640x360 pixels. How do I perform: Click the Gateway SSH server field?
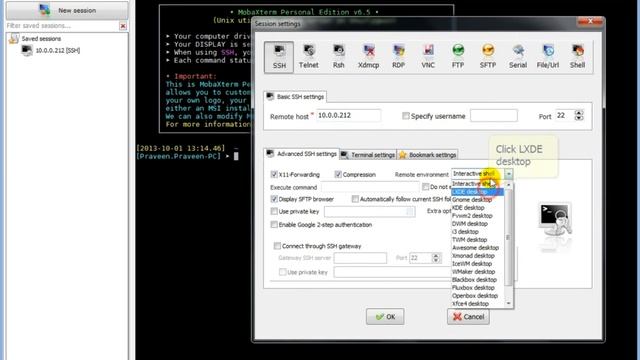coord(360,258)
